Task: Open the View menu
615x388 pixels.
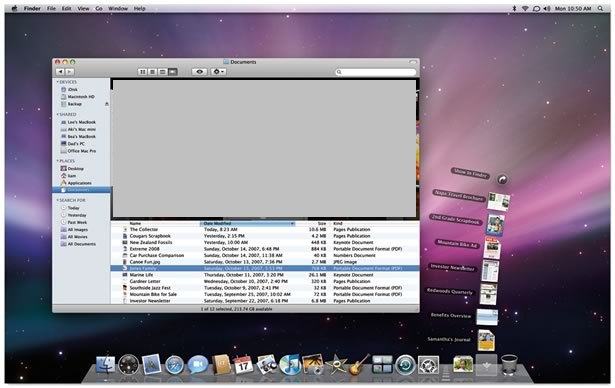Action: 83,8
